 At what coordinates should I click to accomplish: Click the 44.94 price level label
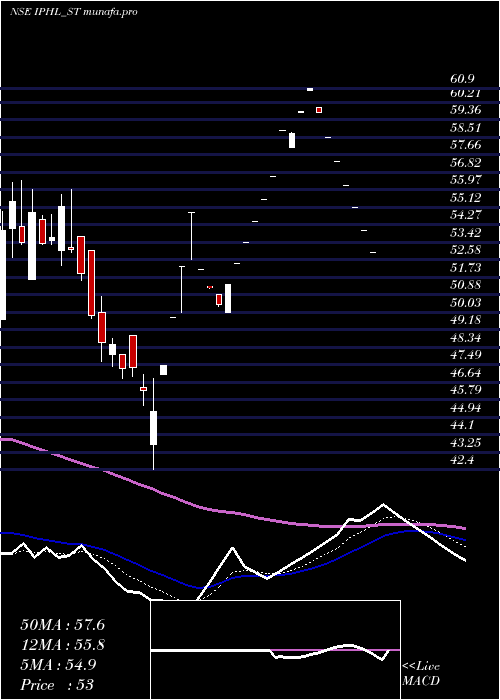[x=465, y=408]
